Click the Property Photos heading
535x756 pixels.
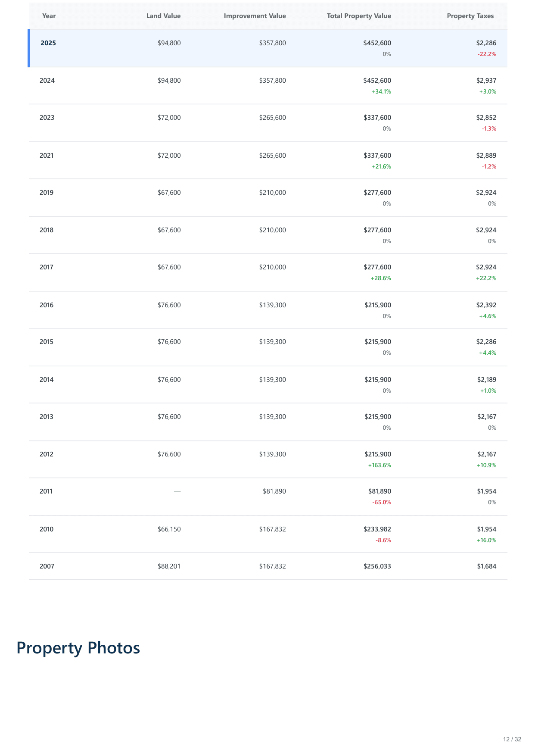78,648
